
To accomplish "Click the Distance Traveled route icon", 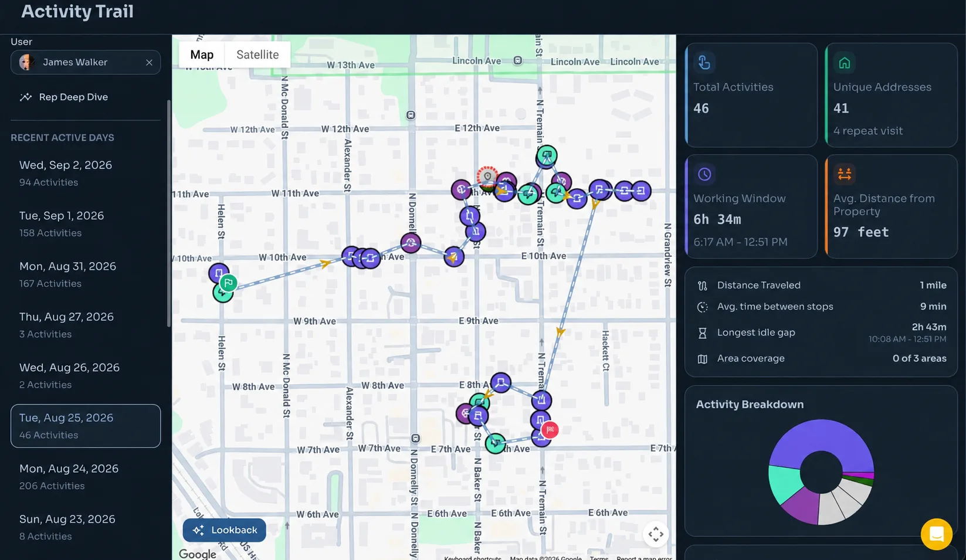I will click(x=702, y=286).
